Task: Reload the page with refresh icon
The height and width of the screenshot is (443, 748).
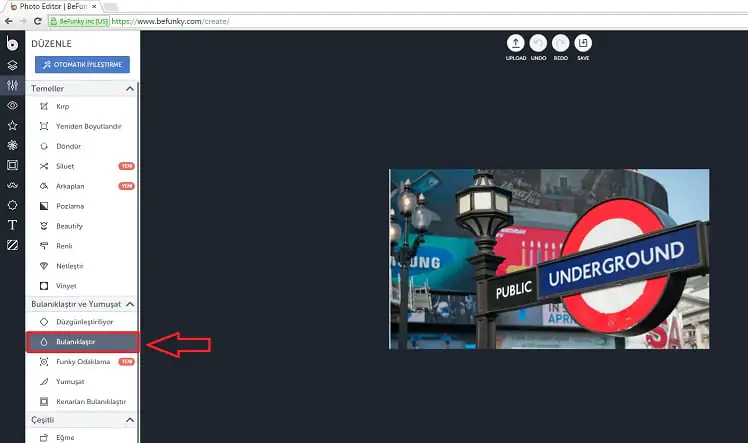Action: click(x=38, y=21)
